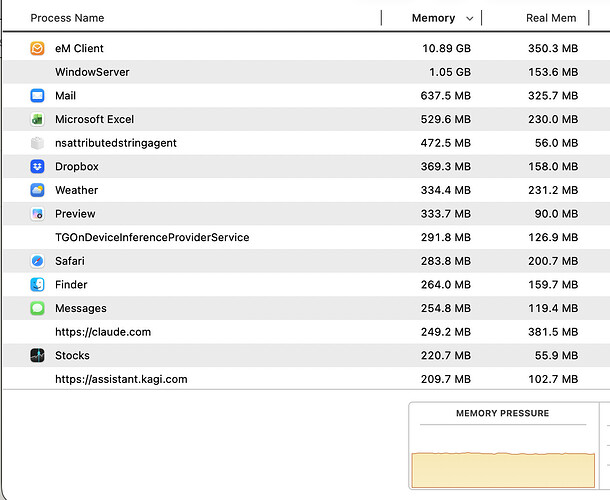Select the TGOnDeviceInferenceProviderService process
Viewport: 610px width, 500px height.
(152, 237)
